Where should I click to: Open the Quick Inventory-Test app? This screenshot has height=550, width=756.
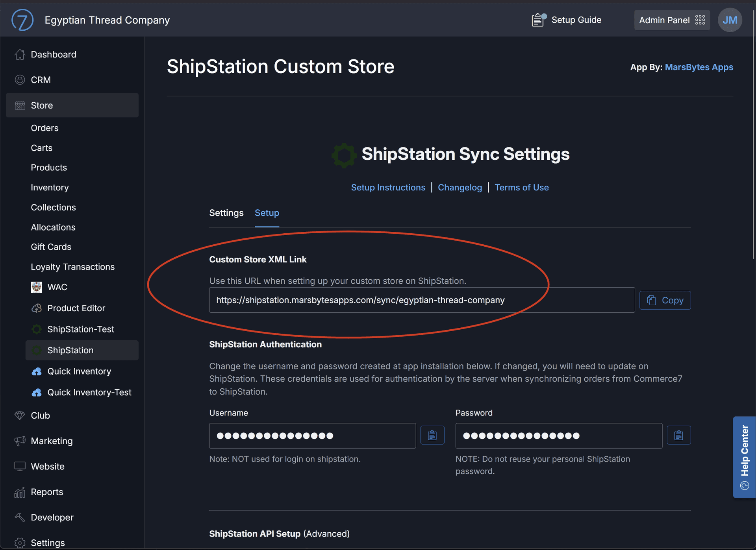(x=89, y=392)
